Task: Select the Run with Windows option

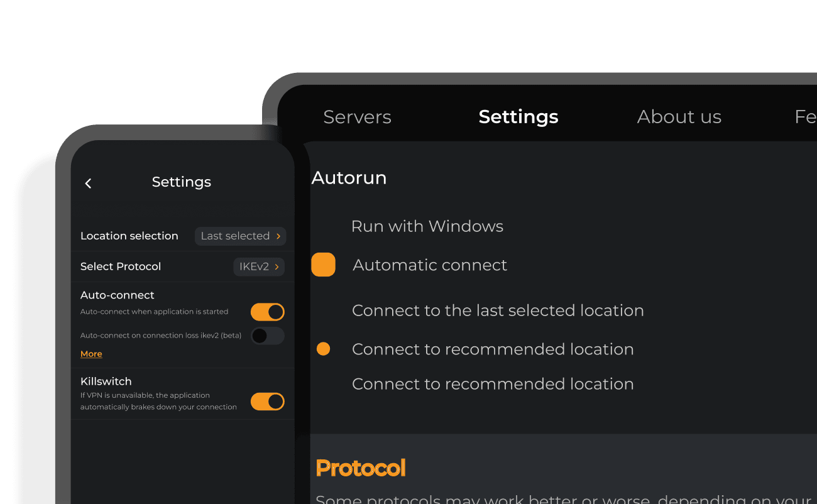Action: coord(427,226)
